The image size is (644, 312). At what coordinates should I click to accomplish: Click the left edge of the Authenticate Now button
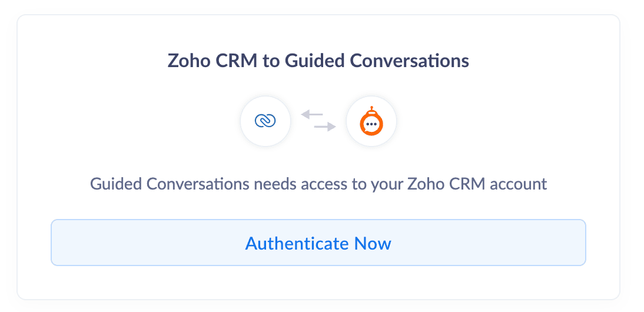click(x=55, y=243)
